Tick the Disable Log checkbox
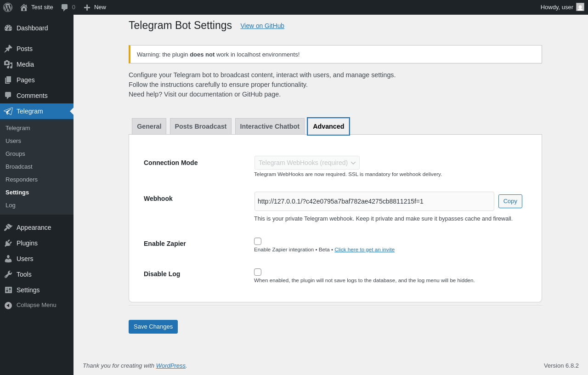 point(258,272)
